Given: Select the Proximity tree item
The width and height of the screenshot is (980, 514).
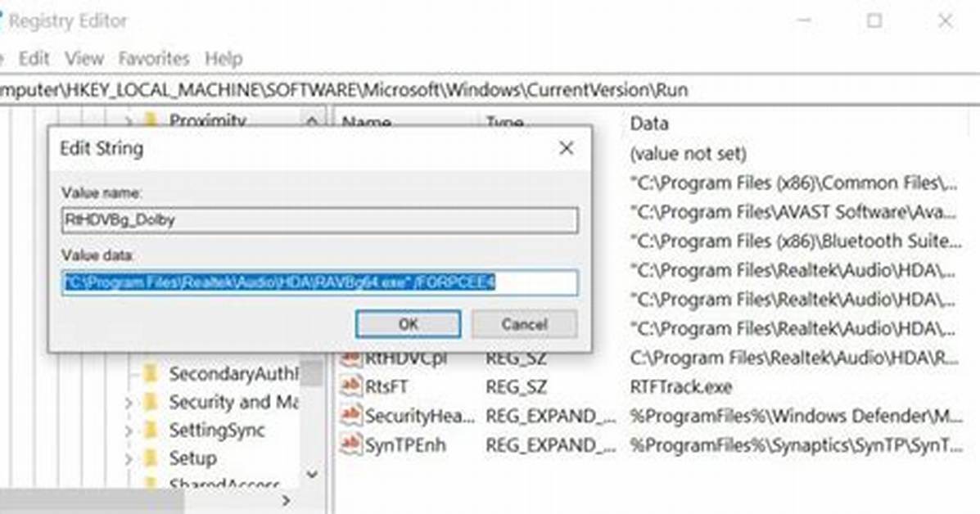Looking at the screenshot, I should tap(207, 120).
